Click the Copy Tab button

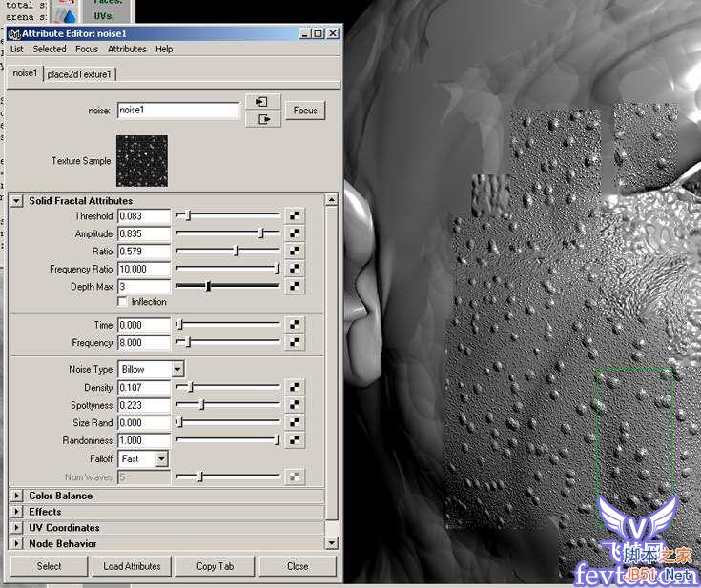tap(215, 566)
